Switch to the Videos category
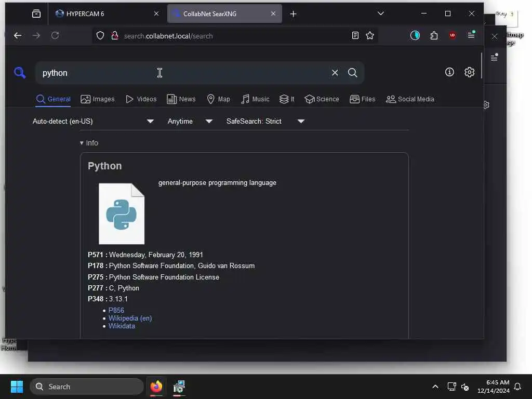Image resolution: width=532 pixels, height=399 pixels. [141, 99]
